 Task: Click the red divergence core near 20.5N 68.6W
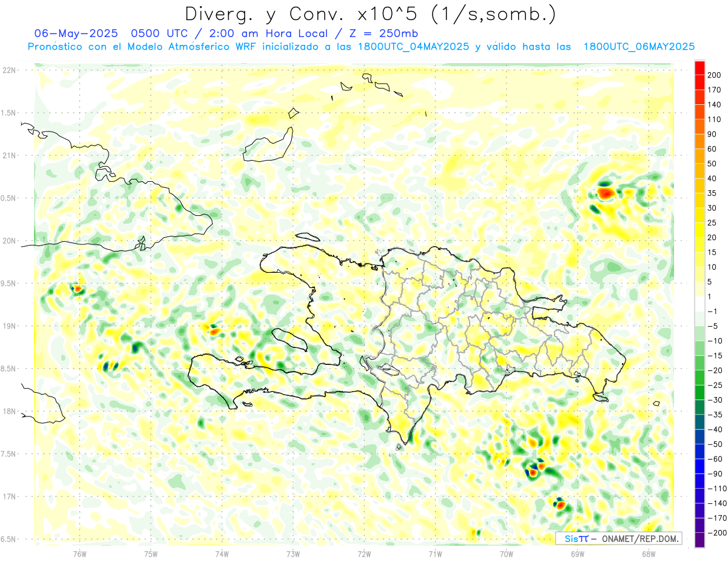(606, 193)
